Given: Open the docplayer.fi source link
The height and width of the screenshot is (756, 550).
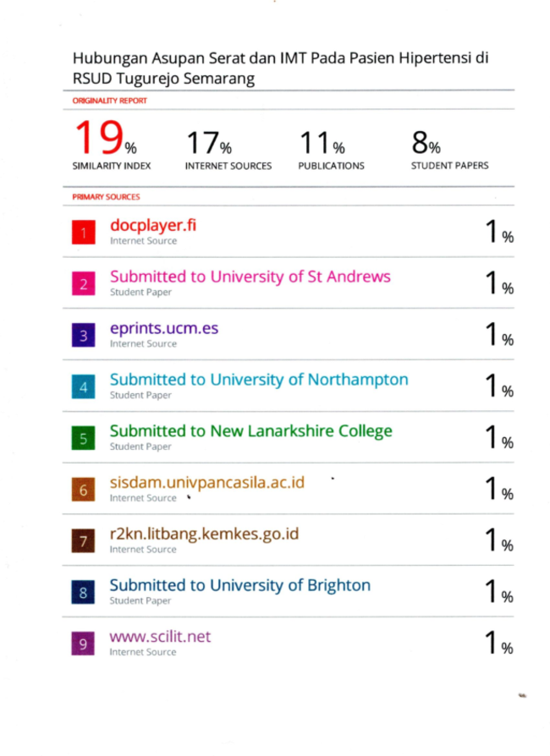Looking at the screenshot, I should [153, 225].
